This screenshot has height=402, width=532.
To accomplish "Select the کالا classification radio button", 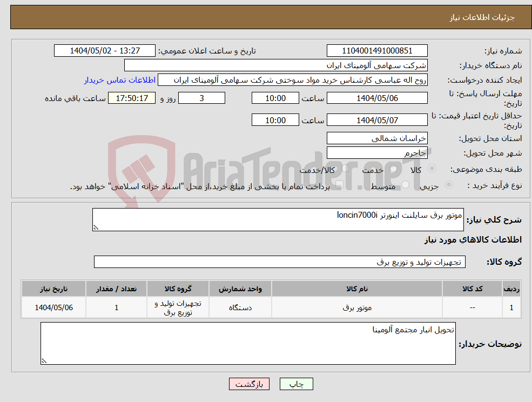I will click(430, 169).
